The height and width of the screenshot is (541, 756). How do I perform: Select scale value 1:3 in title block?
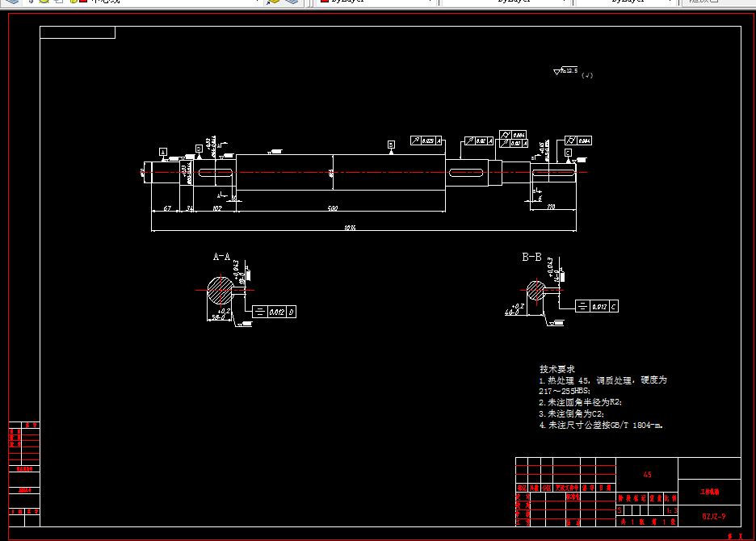click(672, 510)
